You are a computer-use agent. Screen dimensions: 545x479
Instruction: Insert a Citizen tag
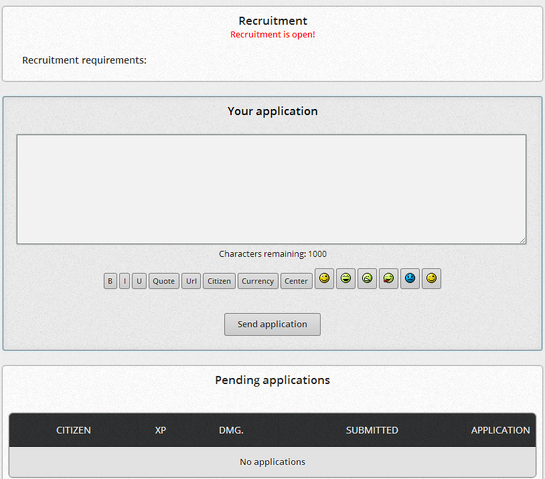(x=219, y=281)
